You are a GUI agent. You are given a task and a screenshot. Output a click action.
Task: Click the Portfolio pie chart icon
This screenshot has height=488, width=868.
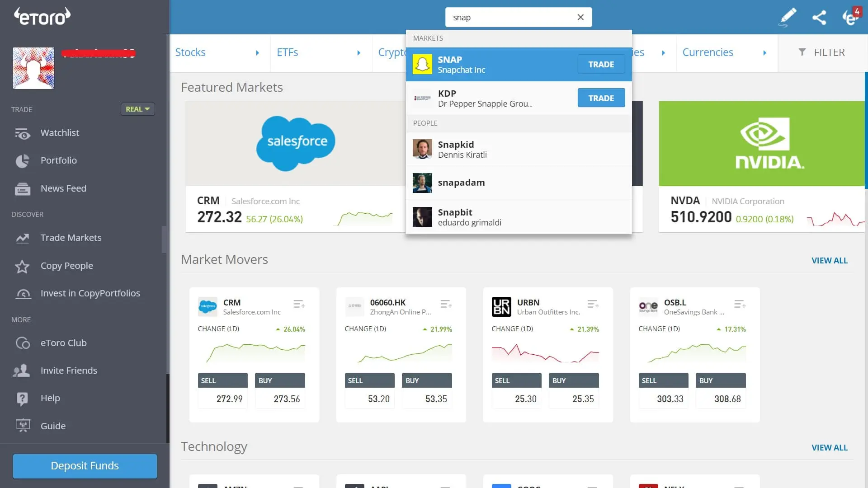22,161
